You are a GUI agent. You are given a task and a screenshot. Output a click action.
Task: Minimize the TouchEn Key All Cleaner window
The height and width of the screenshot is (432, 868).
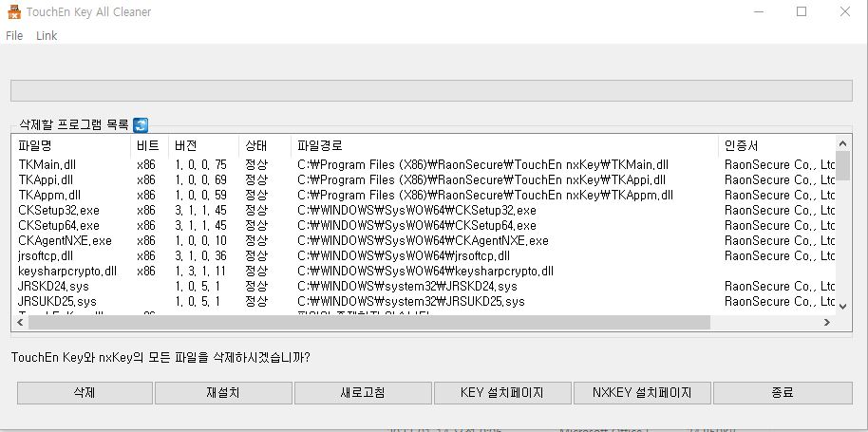759,11
